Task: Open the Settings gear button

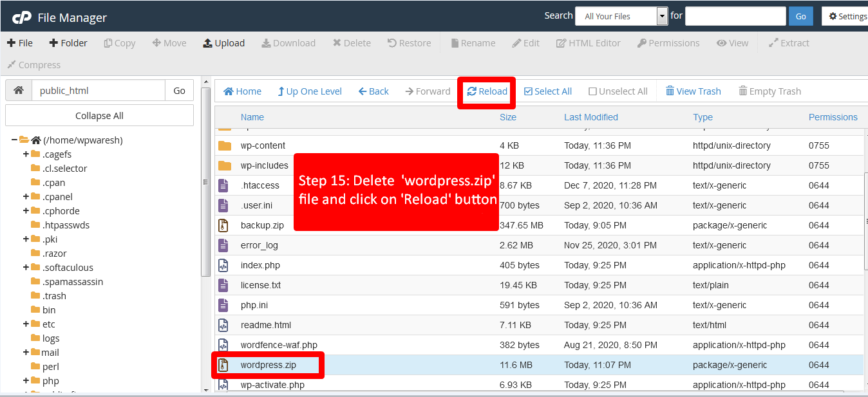Action: (x=845, y=16)
